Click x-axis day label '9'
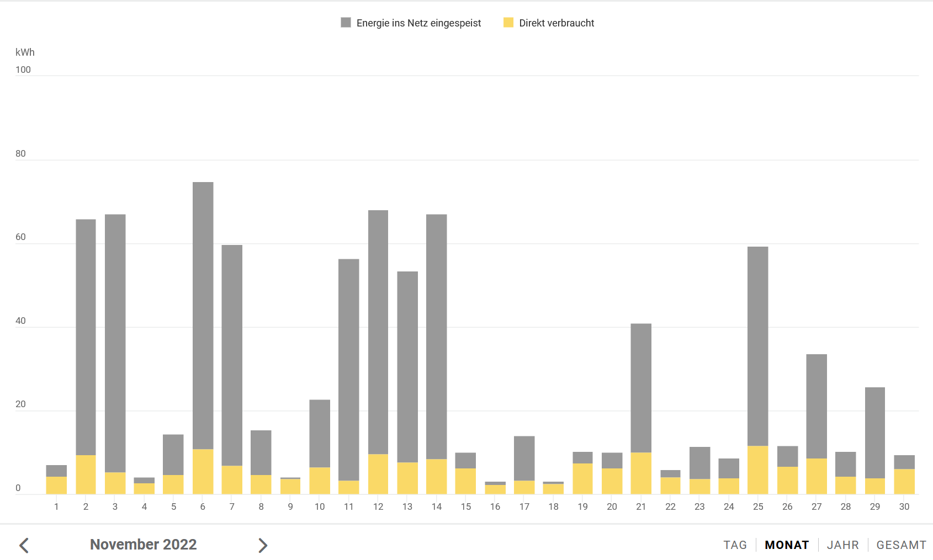The width and height of the screenshot is (933, 560). coord(290,506)
